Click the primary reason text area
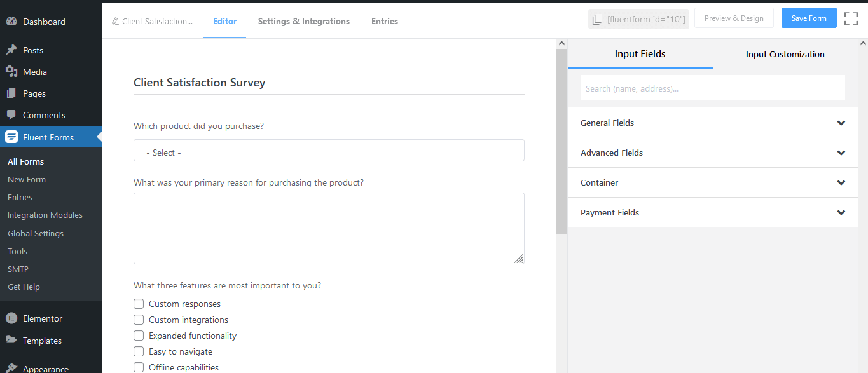 (329, 228)
